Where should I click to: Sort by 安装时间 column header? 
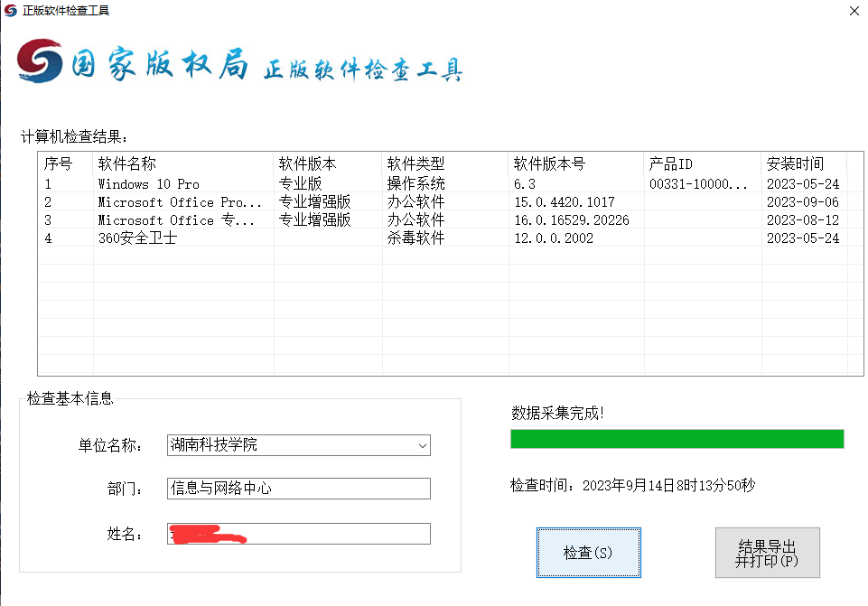[x=804, y=163]
